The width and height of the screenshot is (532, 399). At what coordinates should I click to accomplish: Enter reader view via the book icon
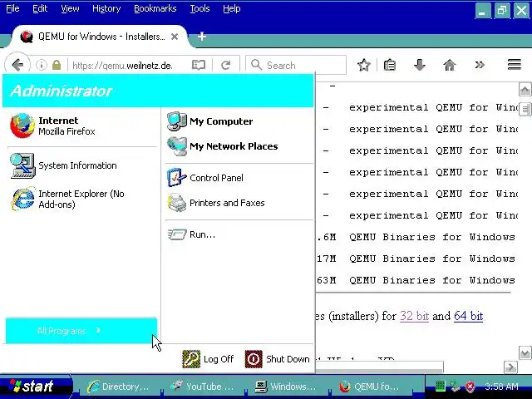coord(199,65)
